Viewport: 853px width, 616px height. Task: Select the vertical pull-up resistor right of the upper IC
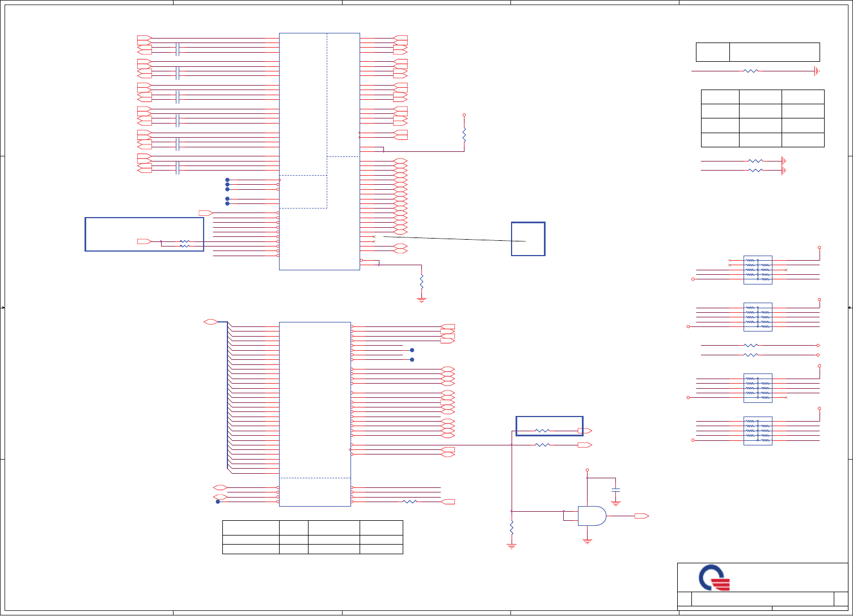pos(464,135)
